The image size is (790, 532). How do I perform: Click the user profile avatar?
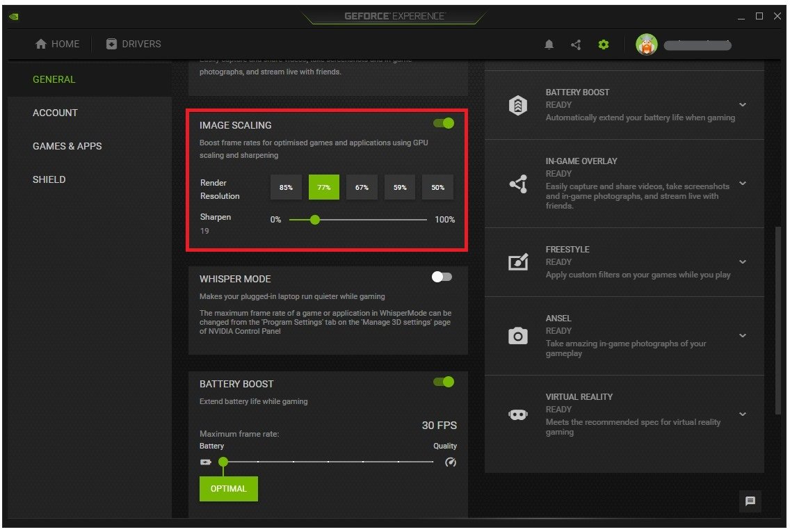tap(646, 45)
